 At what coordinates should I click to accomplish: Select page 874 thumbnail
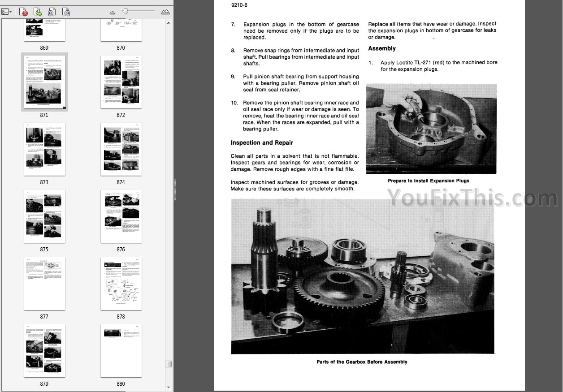point(121,149)
